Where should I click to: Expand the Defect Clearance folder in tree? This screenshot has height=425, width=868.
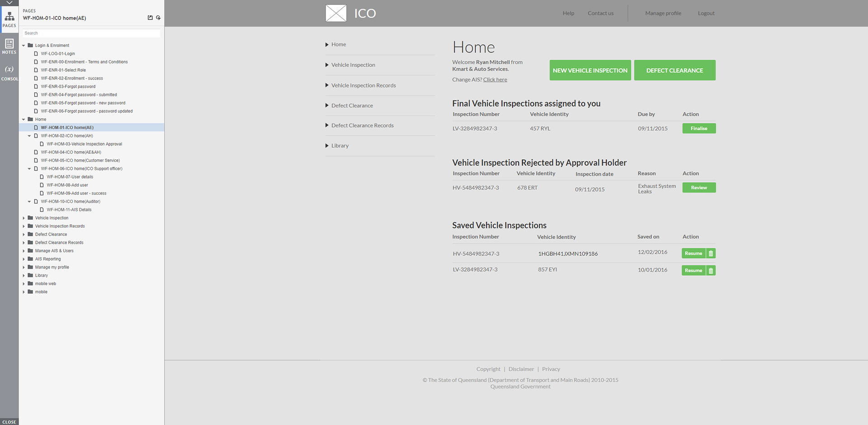coord(24,234)
